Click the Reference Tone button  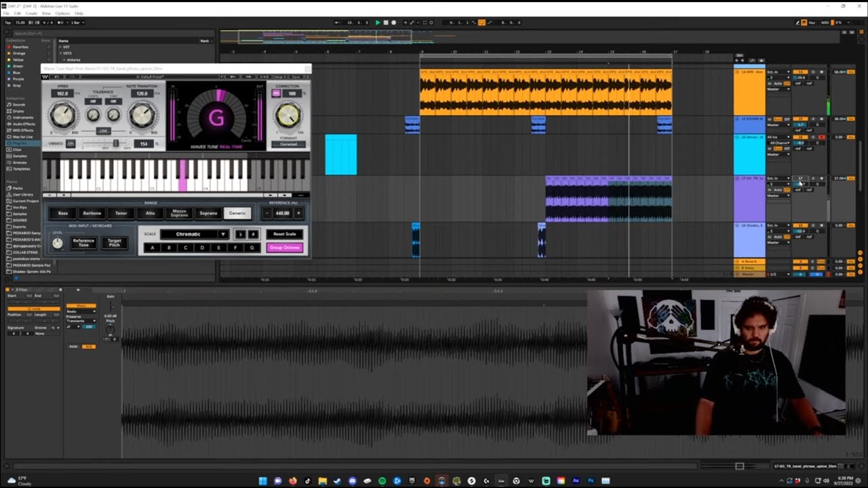(83, 243)
